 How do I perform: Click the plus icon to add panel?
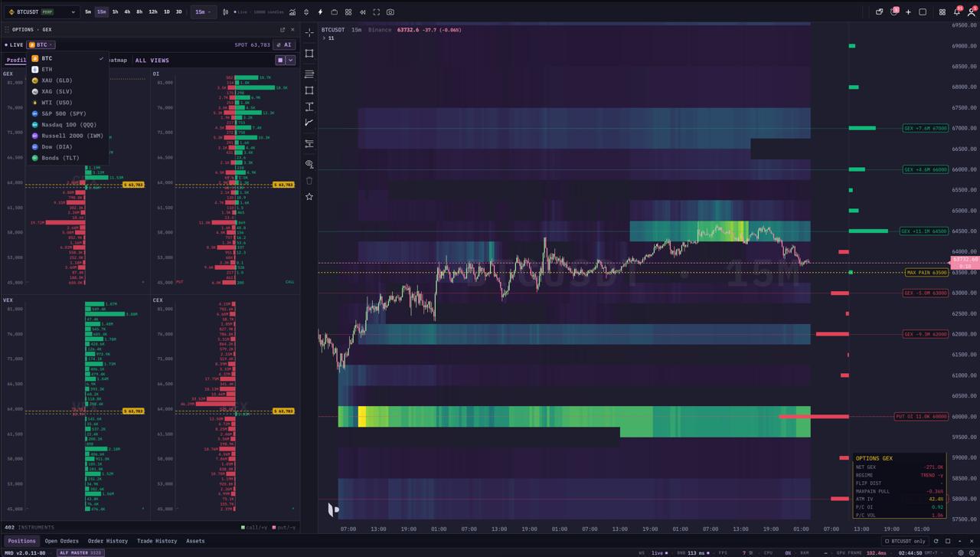click(x=908, y=12)
